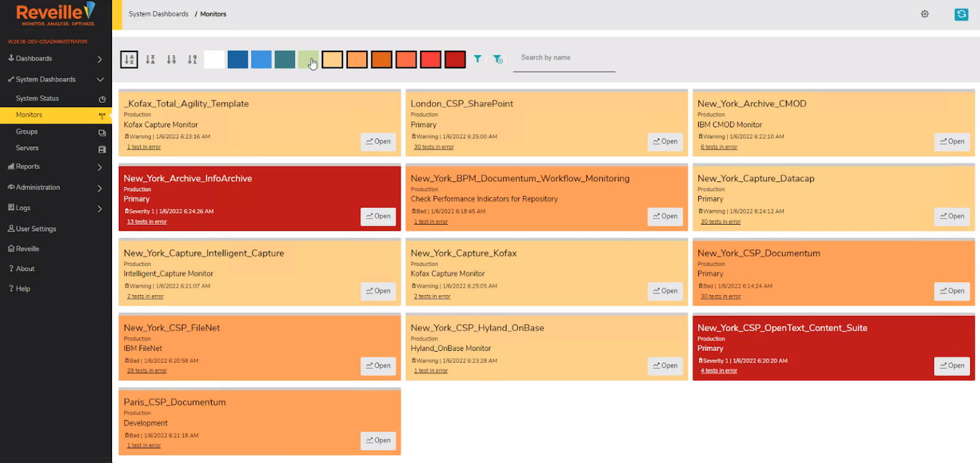
Task: Open the New_York_Capture_Intelligent_Capture monitor
Action: 378,291
